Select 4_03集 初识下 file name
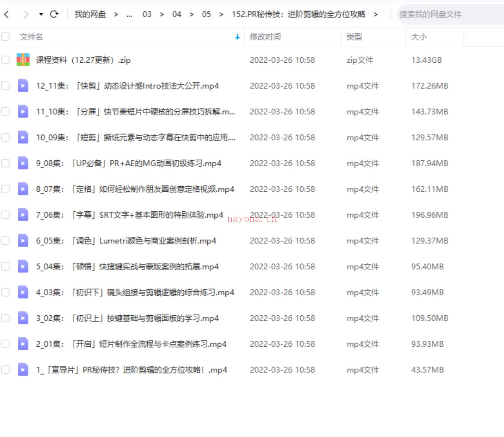The width and height of the screenshot is (504, 437). click(135, 292)
